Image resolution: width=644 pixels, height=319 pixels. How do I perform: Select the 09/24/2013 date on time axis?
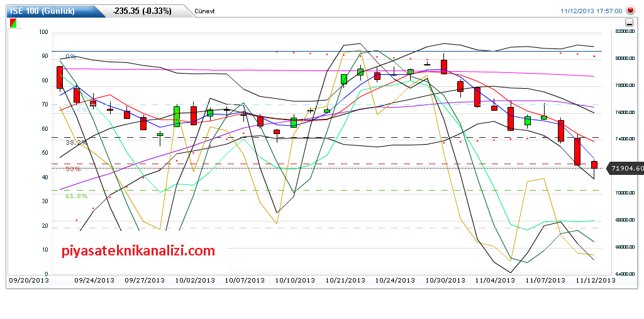94,281
